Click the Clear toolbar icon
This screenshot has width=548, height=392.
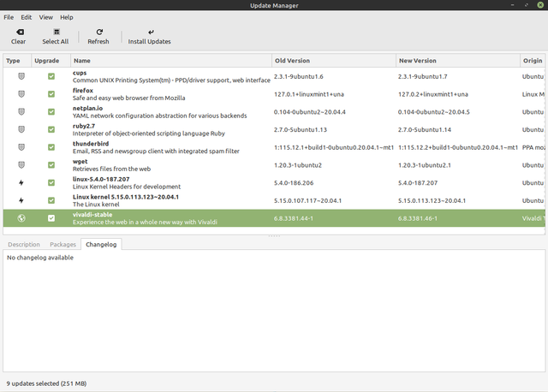tap(20, 33)
